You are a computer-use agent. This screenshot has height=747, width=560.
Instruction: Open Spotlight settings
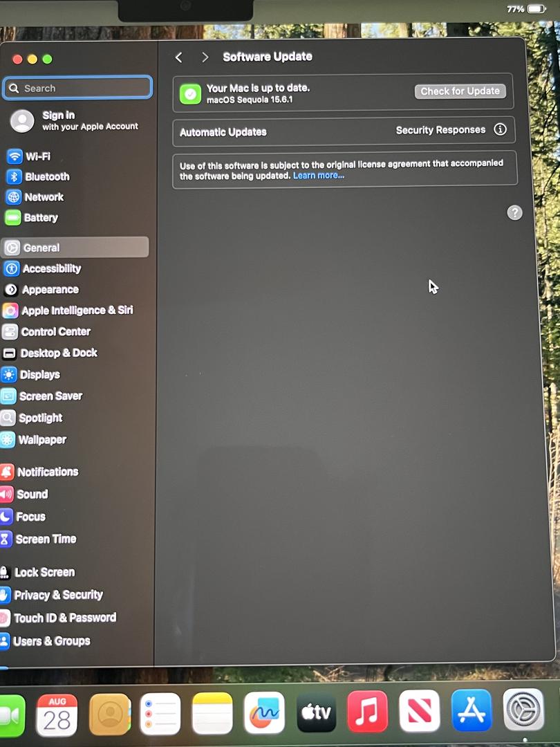(x=31, y=418)
